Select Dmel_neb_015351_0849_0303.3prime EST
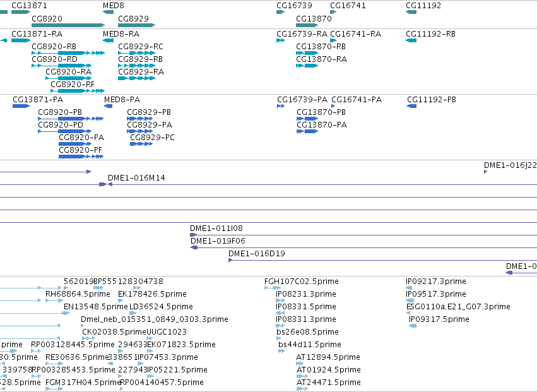This screenshot has height=392, width=537. [155, 319]
